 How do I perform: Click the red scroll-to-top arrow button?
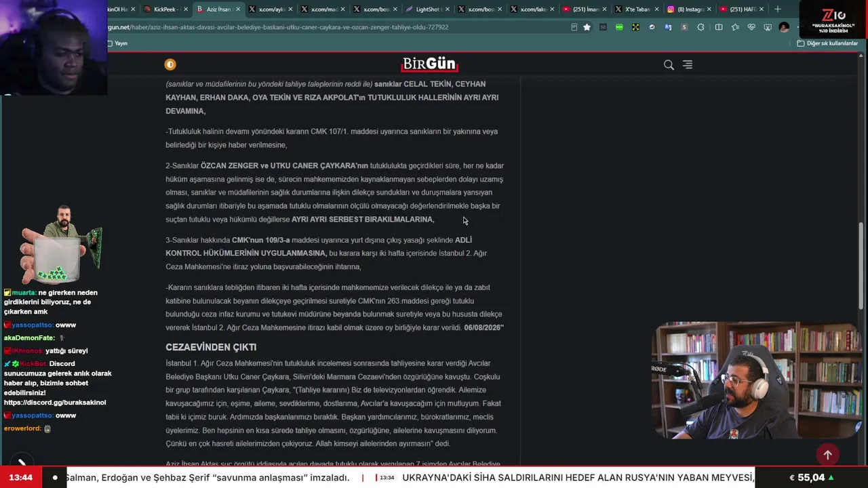(827, 455)
